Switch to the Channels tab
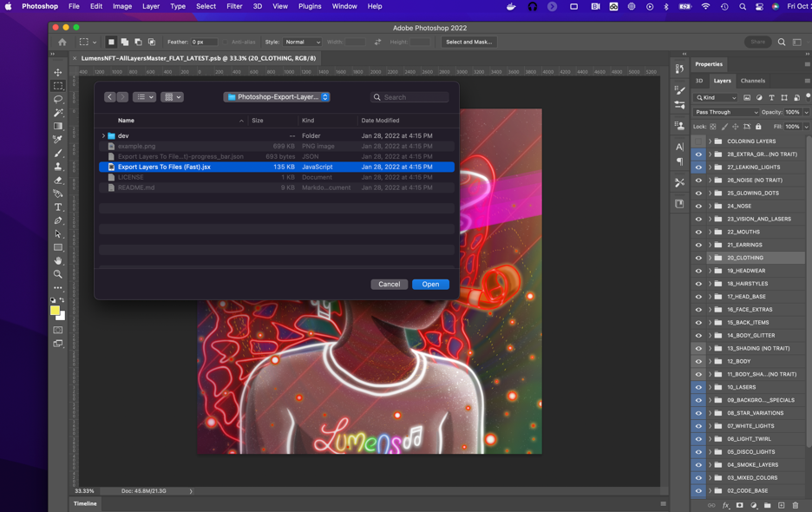Viewport: 812px width, 512px height. click(752, 81)
